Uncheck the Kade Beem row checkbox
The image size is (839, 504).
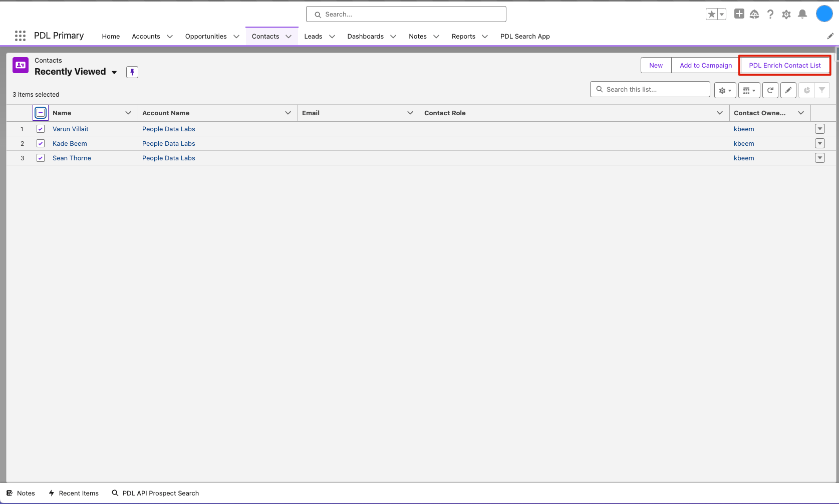point(41,143)
